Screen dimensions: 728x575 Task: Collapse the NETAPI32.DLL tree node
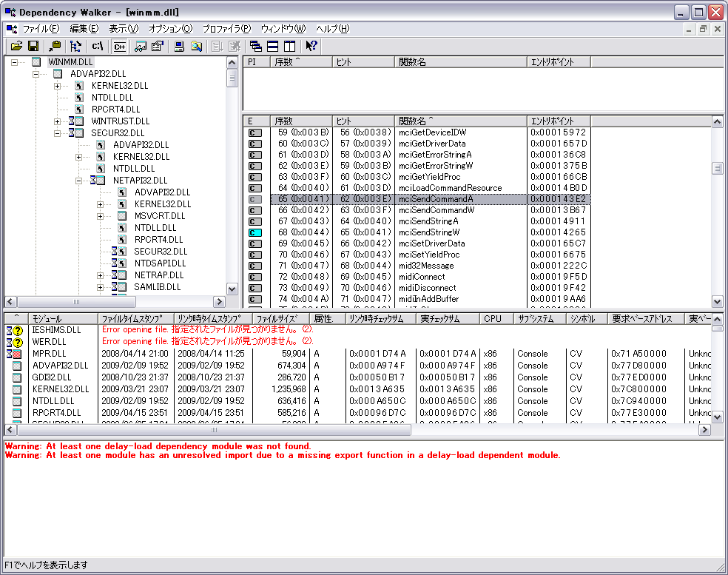coord(78,181)
